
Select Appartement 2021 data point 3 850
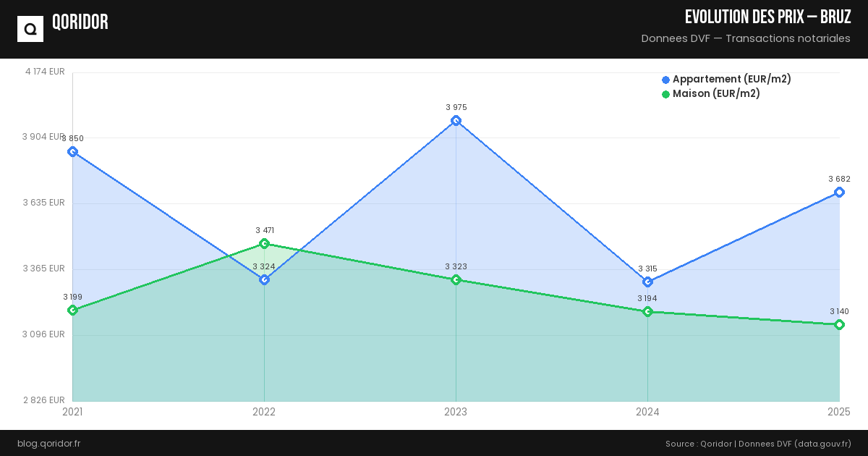point(72,151)
